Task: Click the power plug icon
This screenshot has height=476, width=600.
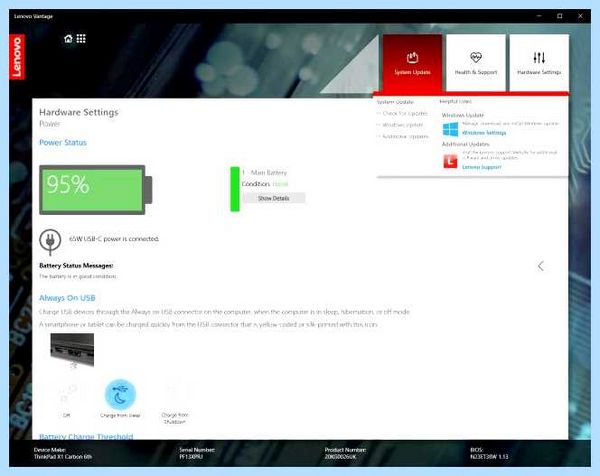Action: coord(50,241)
